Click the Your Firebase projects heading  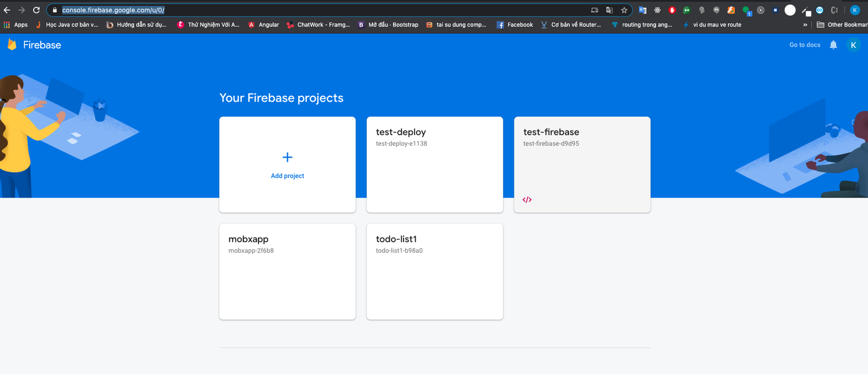281,98
